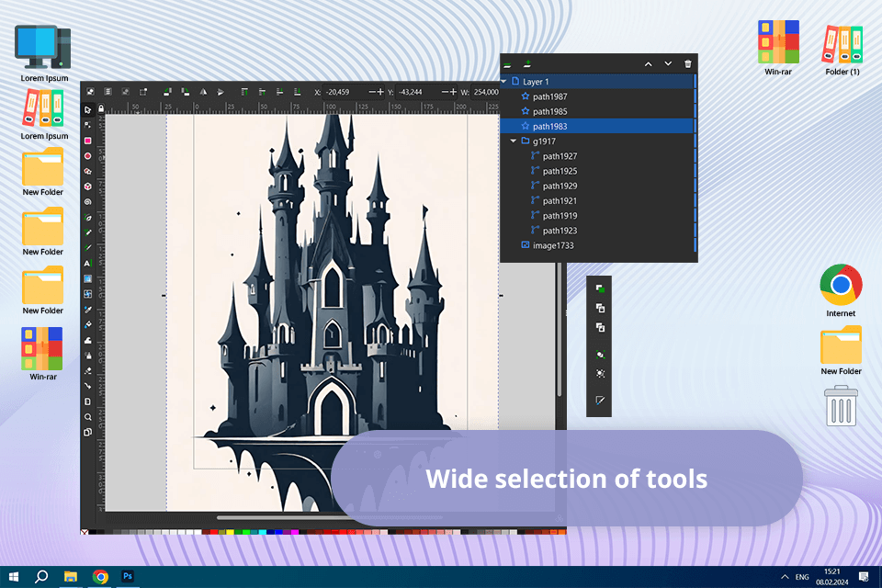Open Windows Start menu
Image resolution: width=882 pixels, height=588 pixels.
14,577
